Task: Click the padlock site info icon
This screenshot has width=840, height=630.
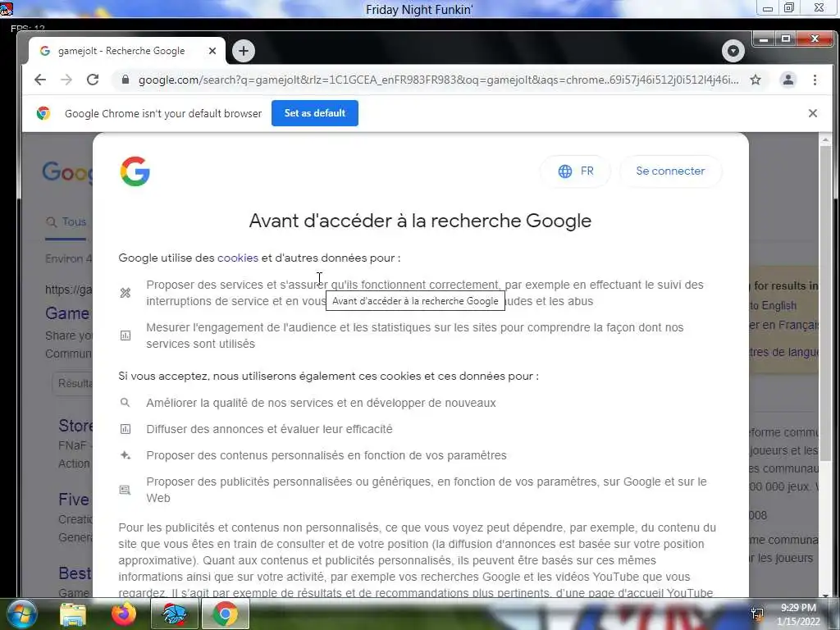Action: (126, 80)
